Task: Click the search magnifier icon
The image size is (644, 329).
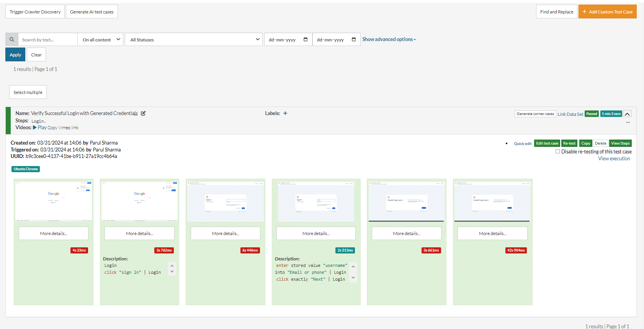Action: pos(12,39)
